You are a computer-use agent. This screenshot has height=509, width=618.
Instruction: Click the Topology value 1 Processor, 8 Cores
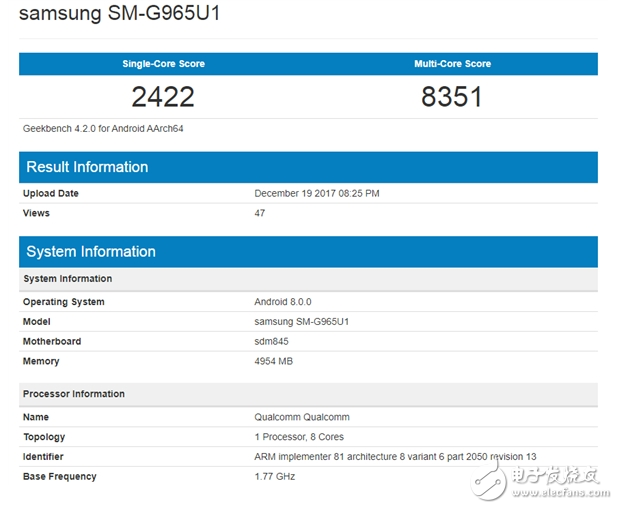(x=301, y=437)
